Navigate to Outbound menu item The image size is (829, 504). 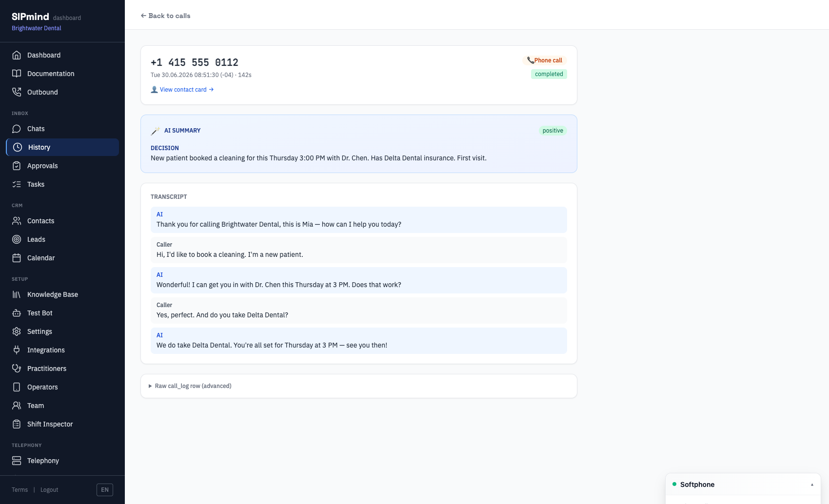tap(62, 92)
